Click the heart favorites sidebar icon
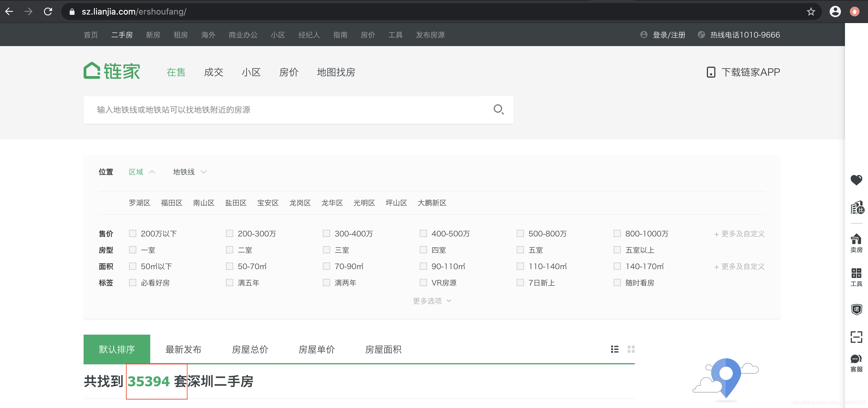 (856, 180)
